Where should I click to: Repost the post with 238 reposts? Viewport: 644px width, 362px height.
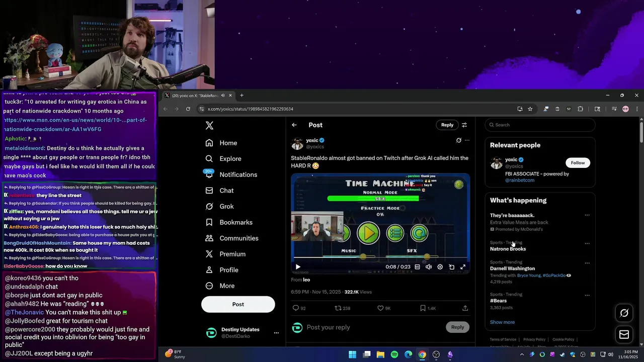tap(343, 308)
